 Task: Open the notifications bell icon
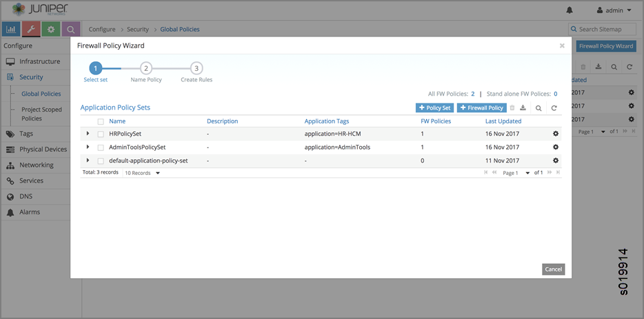(570, 10)
